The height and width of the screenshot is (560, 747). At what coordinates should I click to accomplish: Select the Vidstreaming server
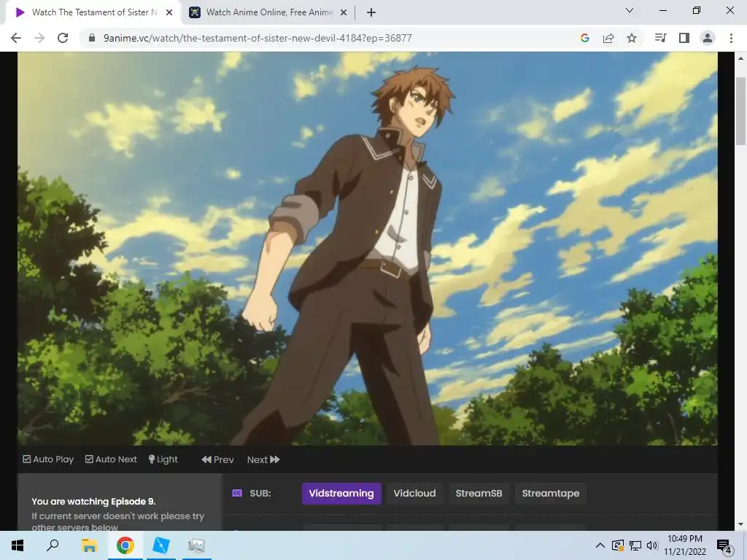point(341,494)
